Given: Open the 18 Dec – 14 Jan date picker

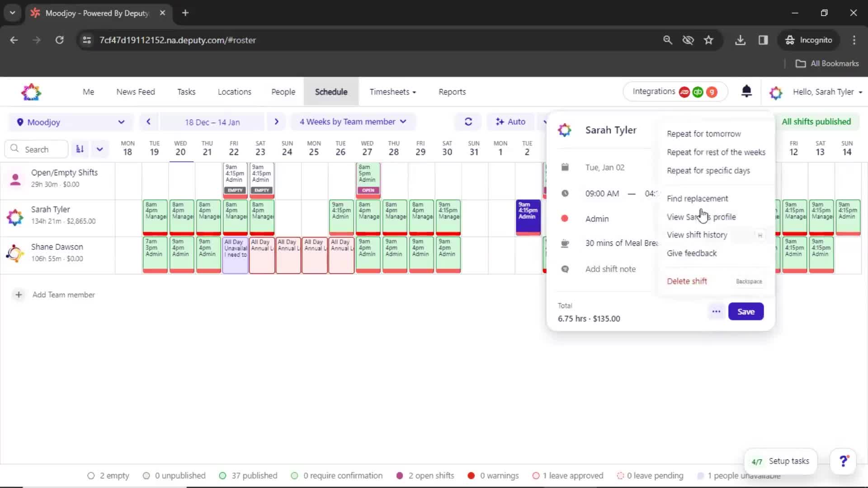Looking at the screenshot, I should coord(212,122).
